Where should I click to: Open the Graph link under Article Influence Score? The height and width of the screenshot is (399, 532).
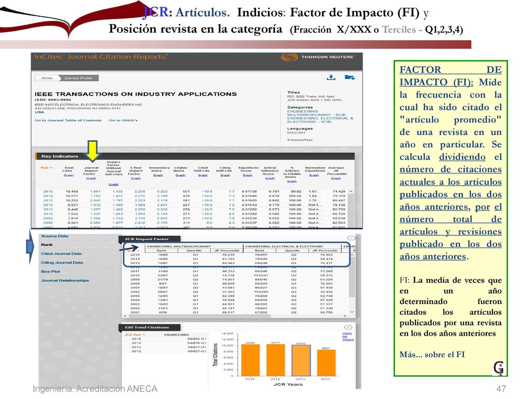[270, 178]
